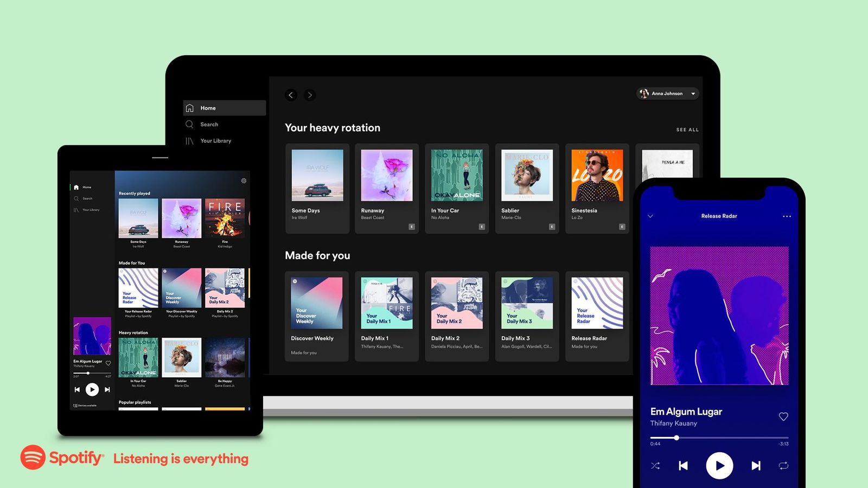Open the Anna Johnson account dropdown
The height and width of the screenshot is (488, 868).
pos(667,93)
